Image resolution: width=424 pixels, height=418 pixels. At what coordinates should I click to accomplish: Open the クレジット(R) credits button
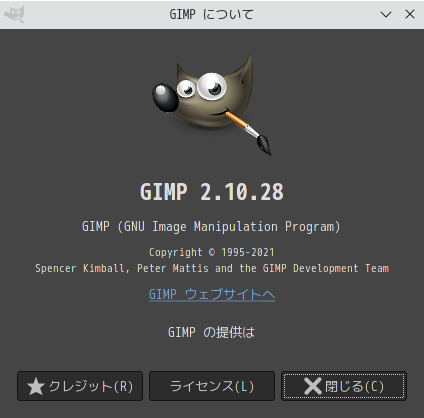click(x=80, y=386)
